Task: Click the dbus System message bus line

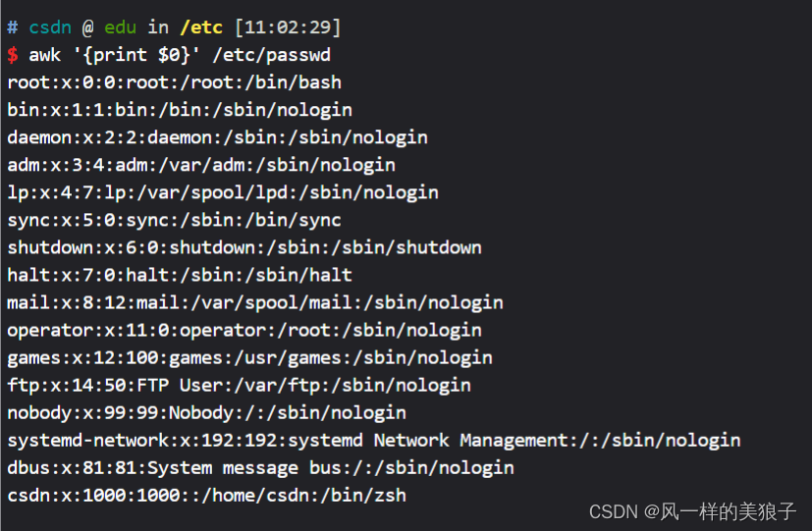Action: pos(260,467)
